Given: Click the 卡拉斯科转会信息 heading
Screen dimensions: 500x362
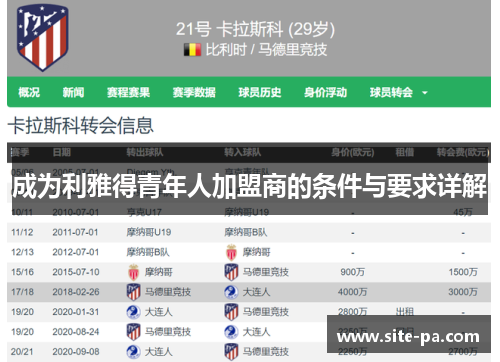Looking at the screenshot, I should tap(81, 126).
